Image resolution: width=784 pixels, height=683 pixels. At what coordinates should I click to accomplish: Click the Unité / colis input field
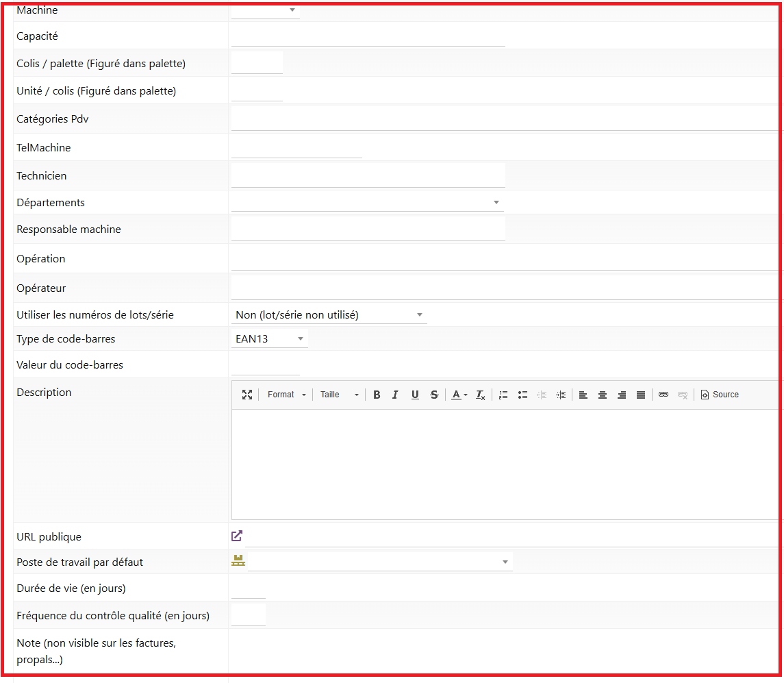pyautogui.click(x=257, y=90)
